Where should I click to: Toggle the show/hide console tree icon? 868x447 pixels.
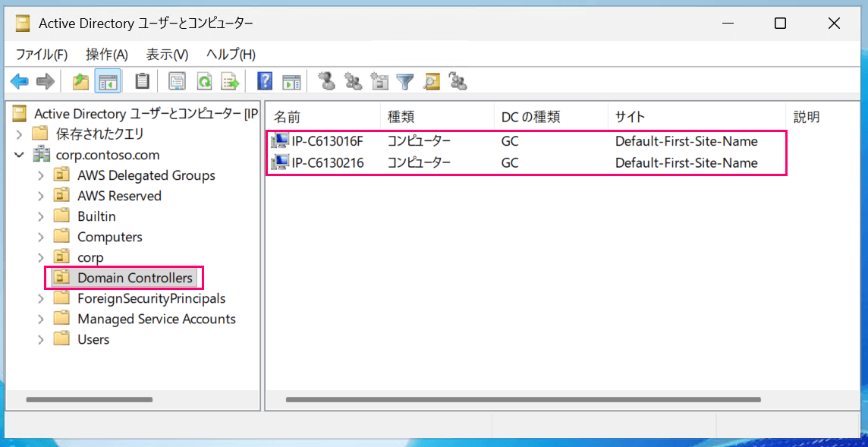106,82
